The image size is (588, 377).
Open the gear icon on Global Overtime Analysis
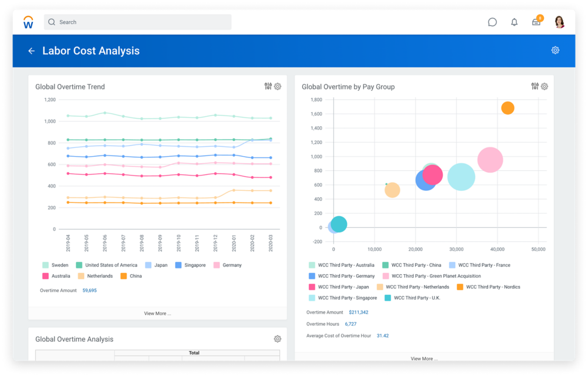coord(278,339)
